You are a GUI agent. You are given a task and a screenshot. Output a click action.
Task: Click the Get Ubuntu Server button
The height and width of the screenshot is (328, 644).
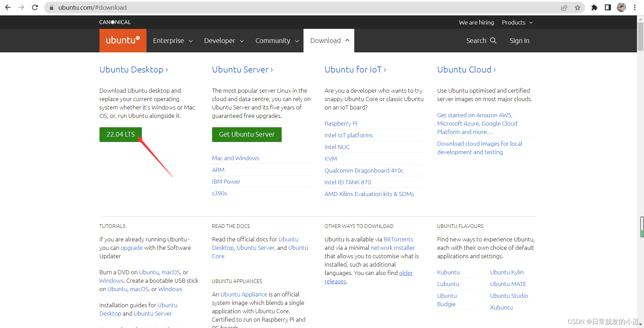[247, 134]
